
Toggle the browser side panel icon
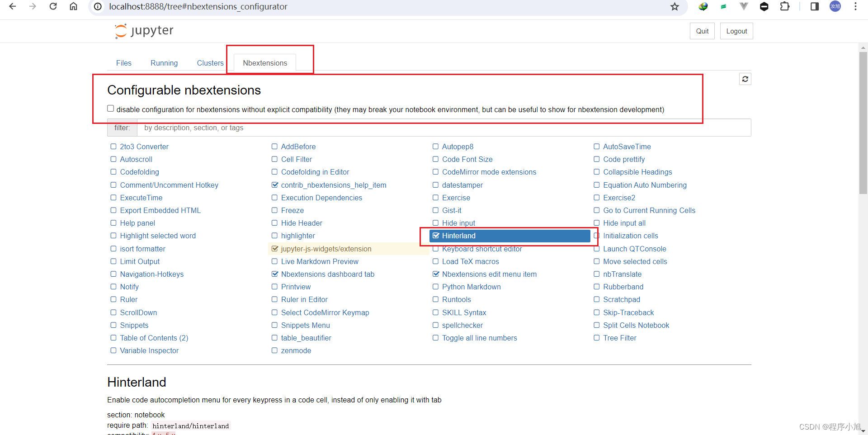(x=815, y=6)
